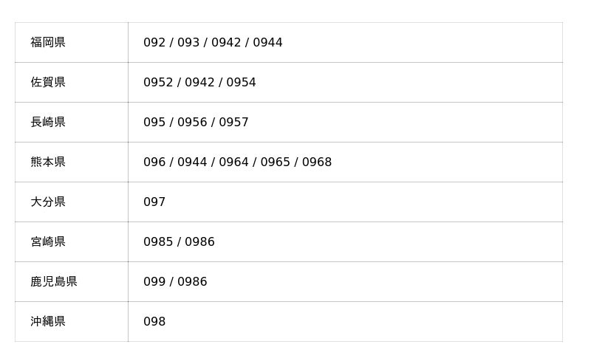Image resolution: width=591 pixels, height=364 pixels.
Task: Click area code 099 for 鹿児島県
Action: (x=154, y=282)
